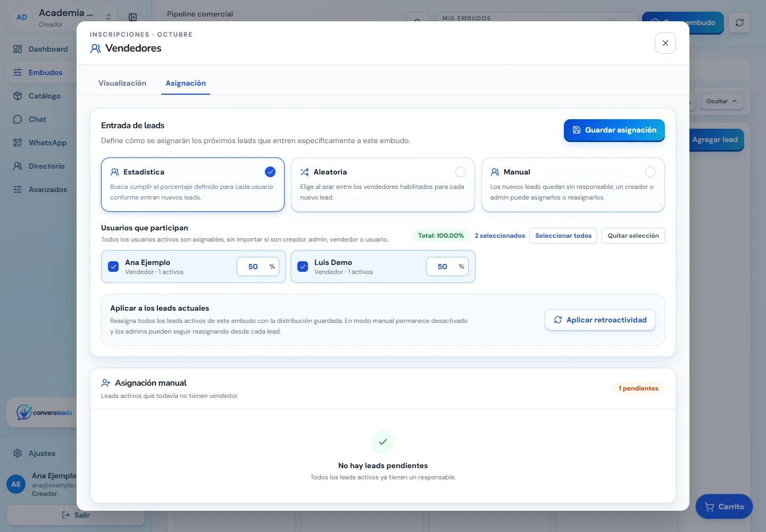Open Catálogo from the sidebar
Image resolution: width=766 pixels, height=532 pixels.
tap(40, 96)
